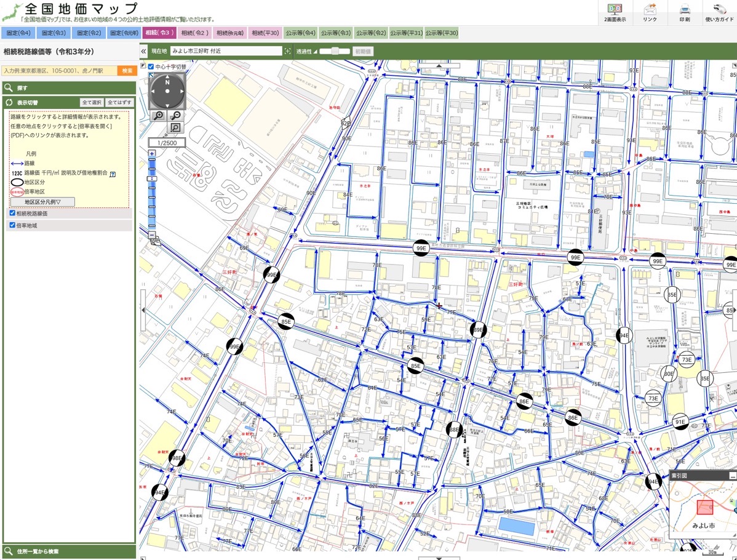Uncheck the 相続税路線価 layer checkbox
This screenshot has height=560, width=737.
(x=13, y=213)
